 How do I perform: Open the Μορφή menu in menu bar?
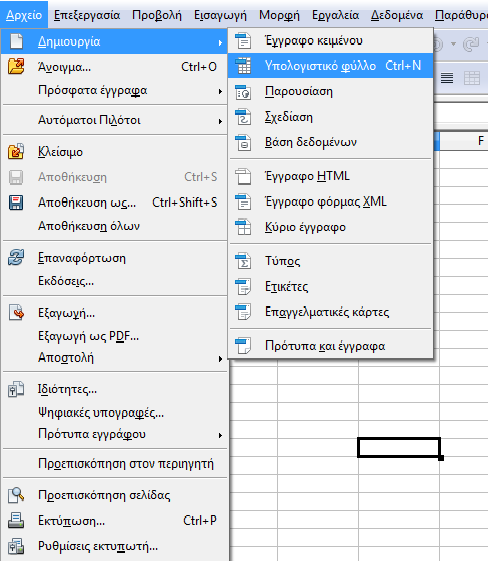[279, 15]
